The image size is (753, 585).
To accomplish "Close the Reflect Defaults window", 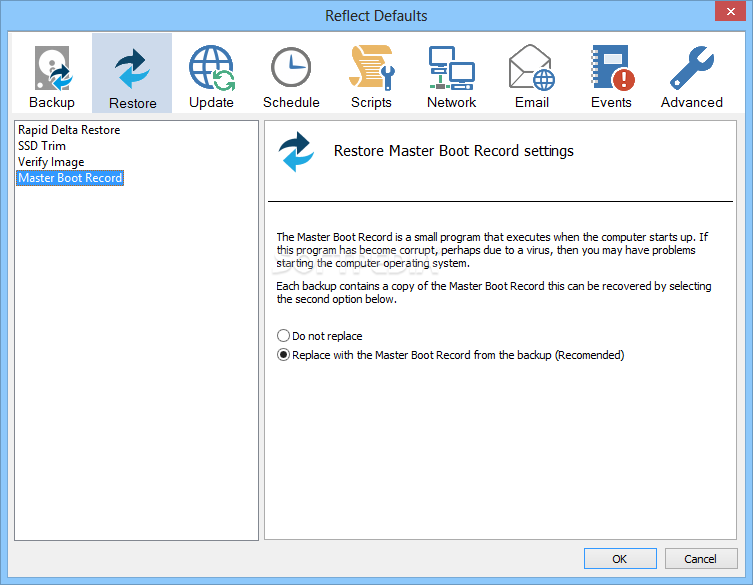I will (x=730, y=11).
